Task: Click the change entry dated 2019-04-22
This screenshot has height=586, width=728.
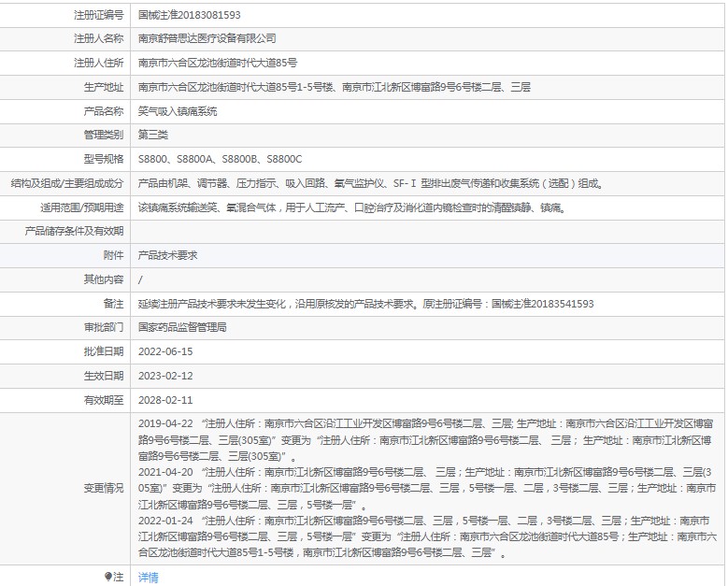Action: [425, 439]
